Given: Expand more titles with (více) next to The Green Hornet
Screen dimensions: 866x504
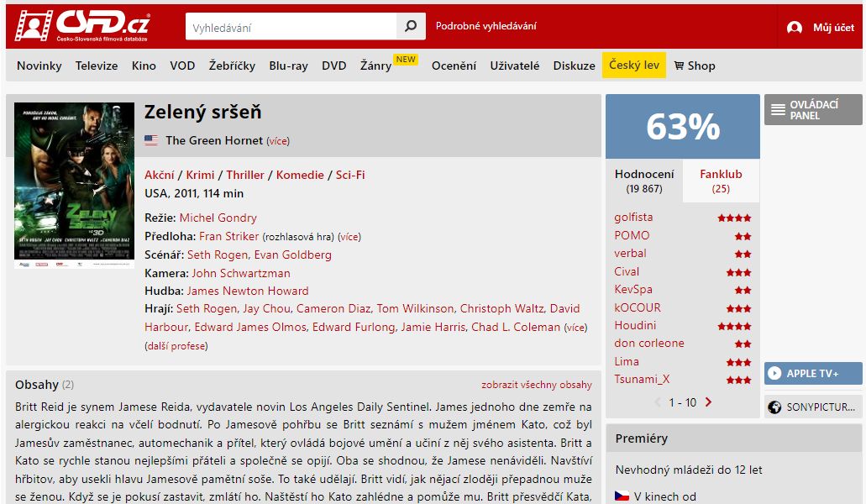Looking at the screenshot, I should tap(278, 141).
